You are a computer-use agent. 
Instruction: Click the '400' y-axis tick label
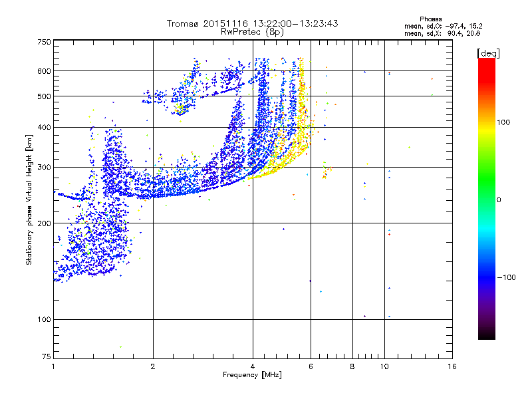44,128
